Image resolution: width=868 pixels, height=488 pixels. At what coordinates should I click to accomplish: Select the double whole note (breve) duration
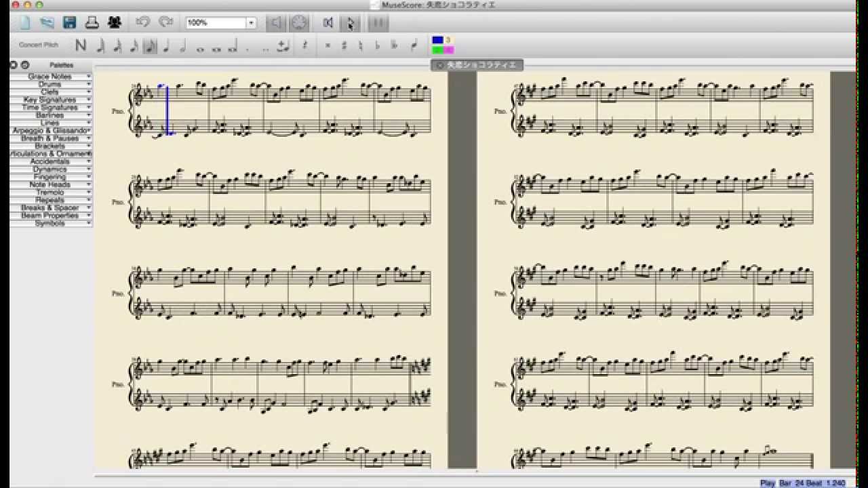click(216, 48)
